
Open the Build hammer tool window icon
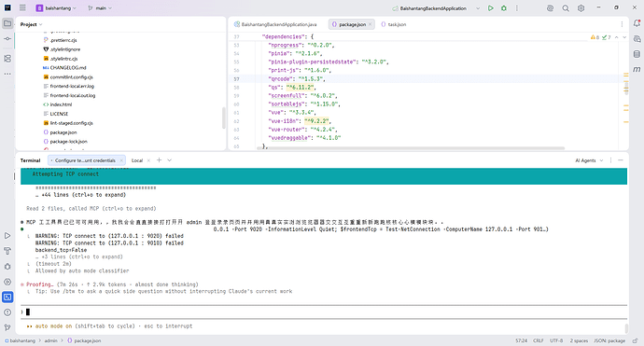[7, 251]
